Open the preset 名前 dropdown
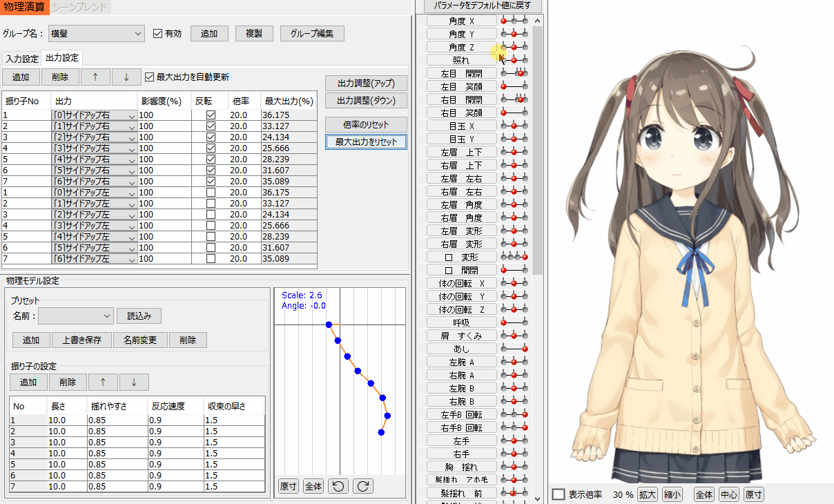Image resolution: width=834 pixels, height=504 pixels. [x=76, y=316]
